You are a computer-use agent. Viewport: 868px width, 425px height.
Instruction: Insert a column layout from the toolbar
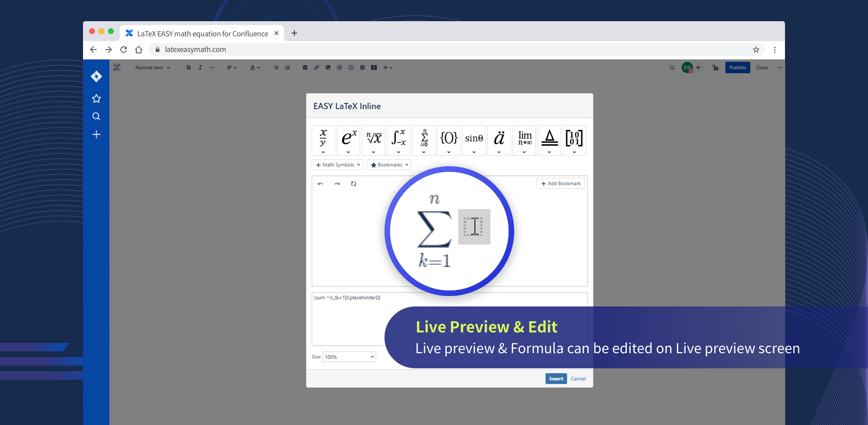(x=374, y=68)
